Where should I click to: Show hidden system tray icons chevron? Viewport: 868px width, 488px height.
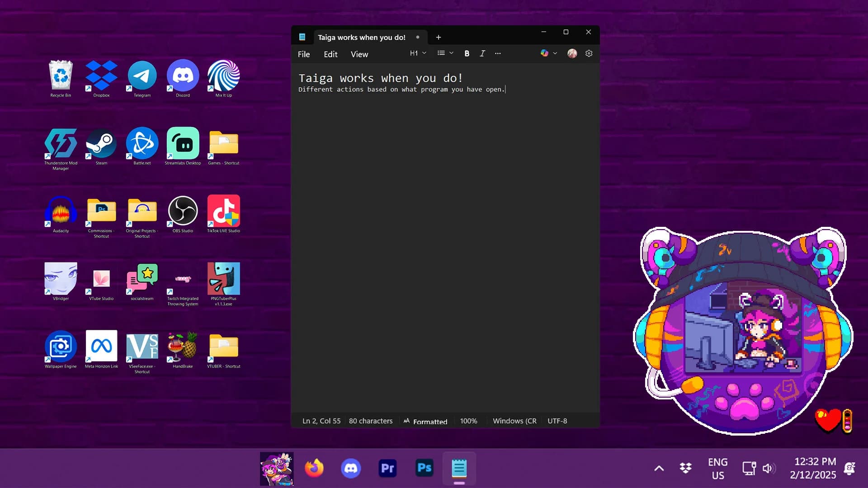pyautogui.click(x=659, y=469)
